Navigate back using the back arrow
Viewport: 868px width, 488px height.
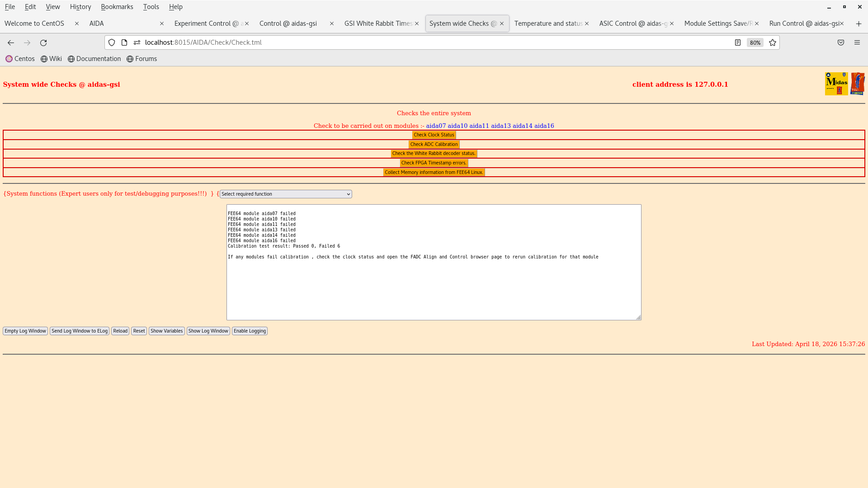click(x=11, y=42)
